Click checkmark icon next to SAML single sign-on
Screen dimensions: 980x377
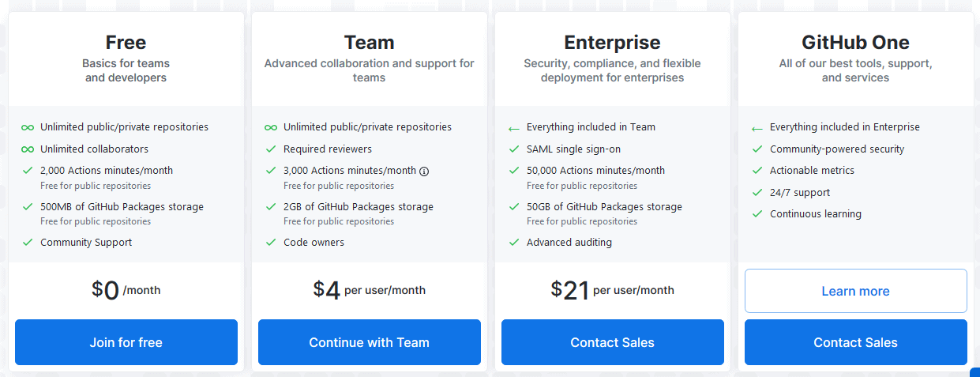coord(514,149)
